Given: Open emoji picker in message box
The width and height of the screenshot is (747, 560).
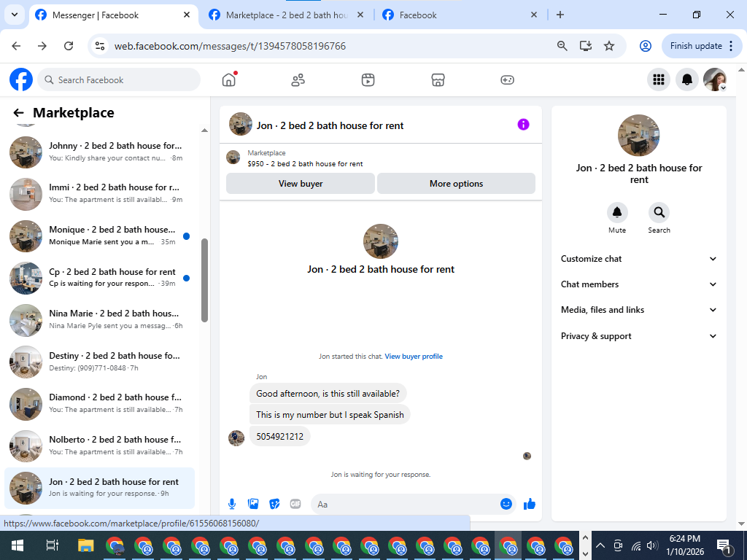Looking at the screenshot, I should click(506, 504).
